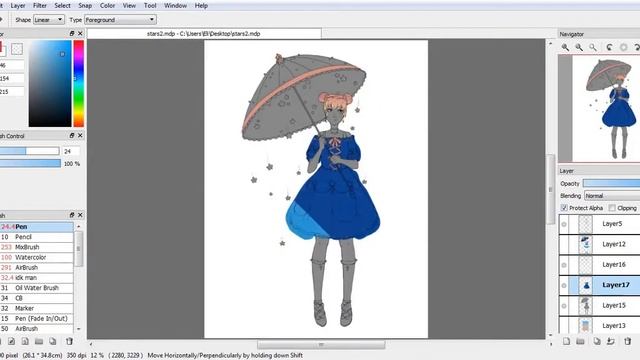Viewport: 640px width, 360px height.
Task: Enable the Clipping checkbox
Action: (x=612, y=208)
